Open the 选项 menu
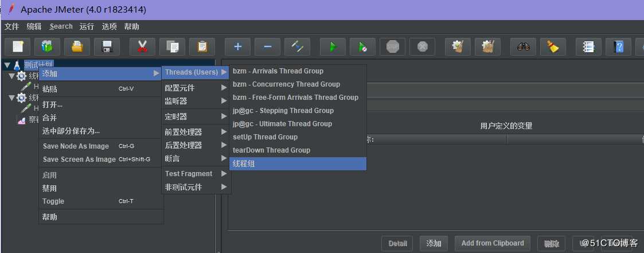This screenshot has width=644, height=253. [x=110, y=27]
